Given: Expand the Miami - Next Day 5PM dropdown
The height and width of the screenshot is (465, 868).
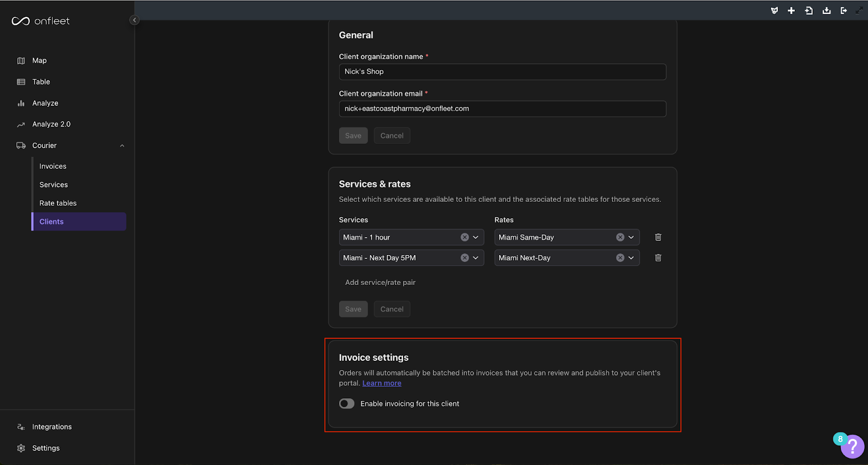Looking at the screenshot, I should (476, 258).
